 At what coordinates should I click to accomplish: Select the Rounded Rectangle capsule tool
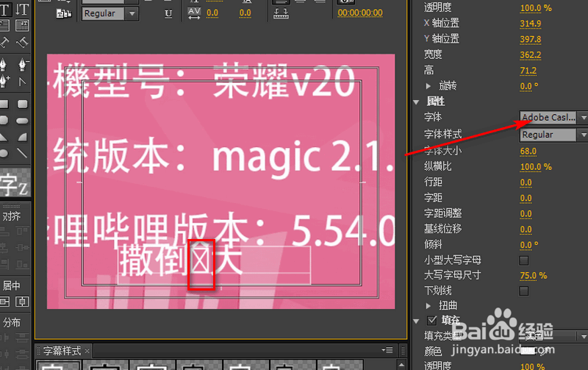tap(23, 121)
